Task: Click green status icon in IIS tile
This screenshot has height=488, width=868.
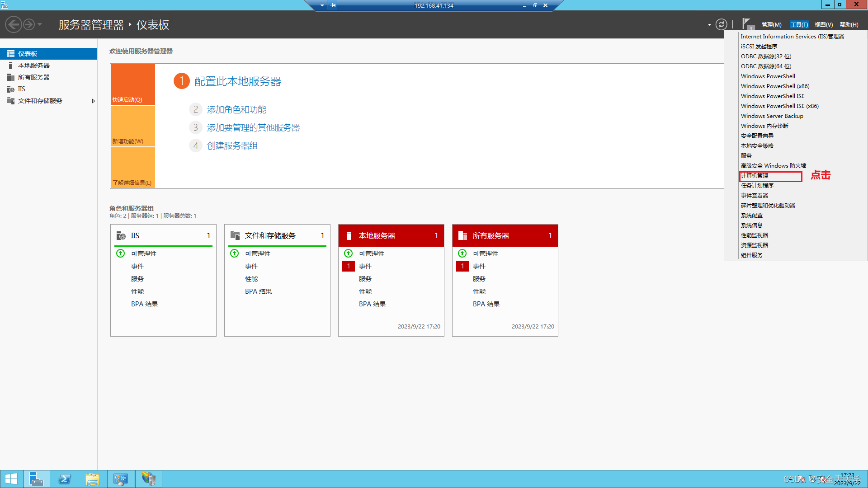Action: [121, 253]
